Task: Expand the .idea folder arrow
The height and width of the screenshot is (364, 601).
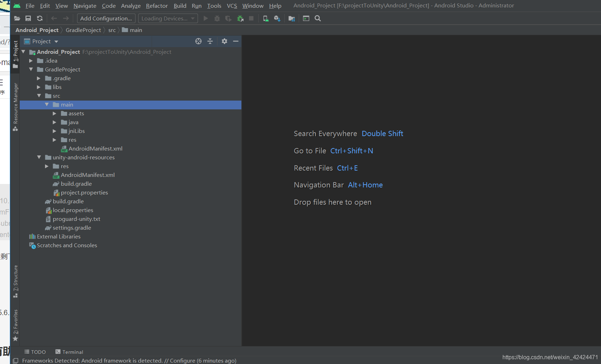Action: coord(31,60)
